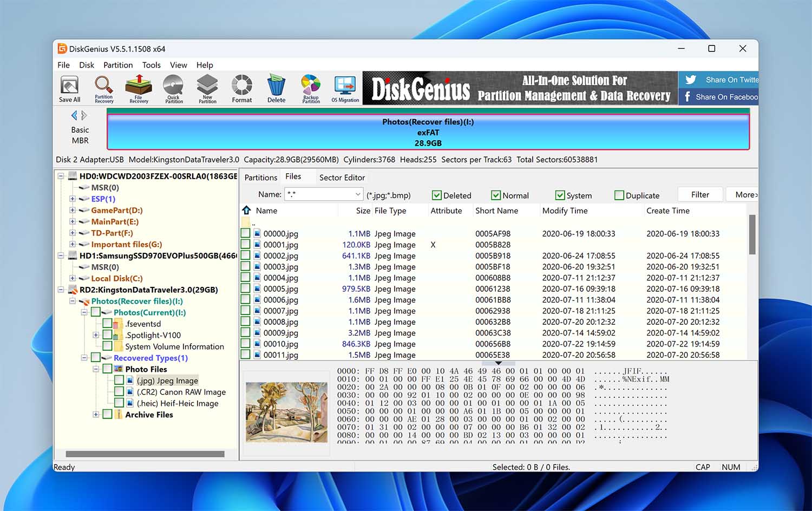Screen dimensions: 812x511
Task: Open Partition Recovery tool
Action: click(x=104, y=89)
